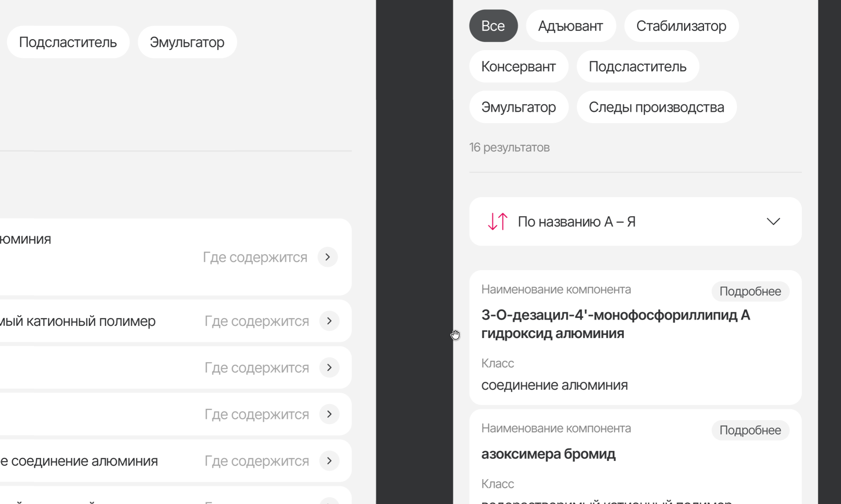Image resolution: width=841 pixels, height=504 pixels.
Task: Click the pink sort arrows icon
Action: pos(497,221)
